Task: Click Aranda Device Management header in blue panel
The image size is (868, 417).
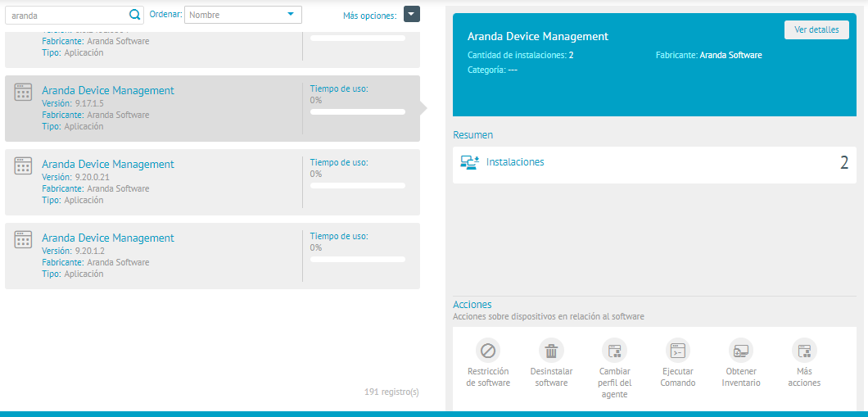Action: (538, 37)
